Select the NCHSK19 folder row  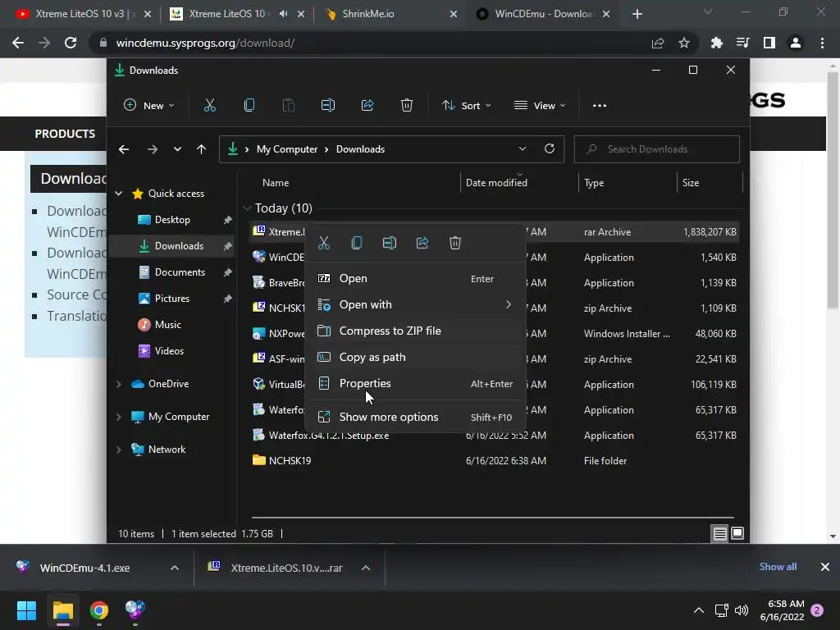pyautogui.click(x=495, y=461)
